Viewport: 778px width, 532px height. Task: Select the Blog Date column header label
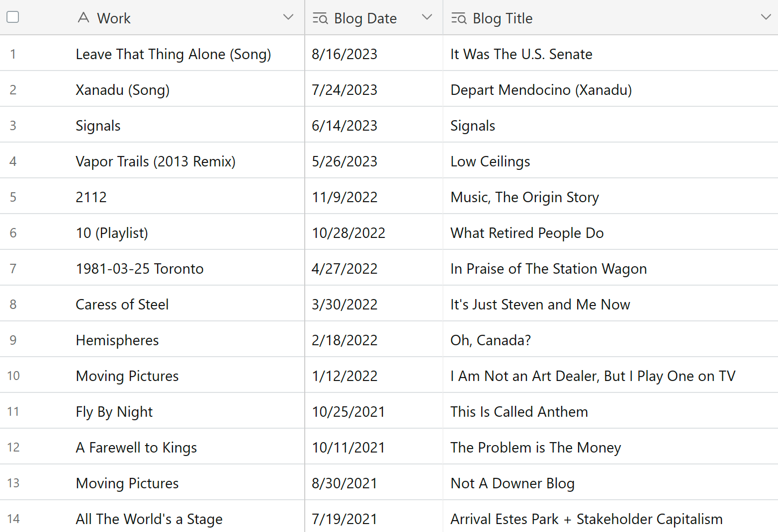365,18
